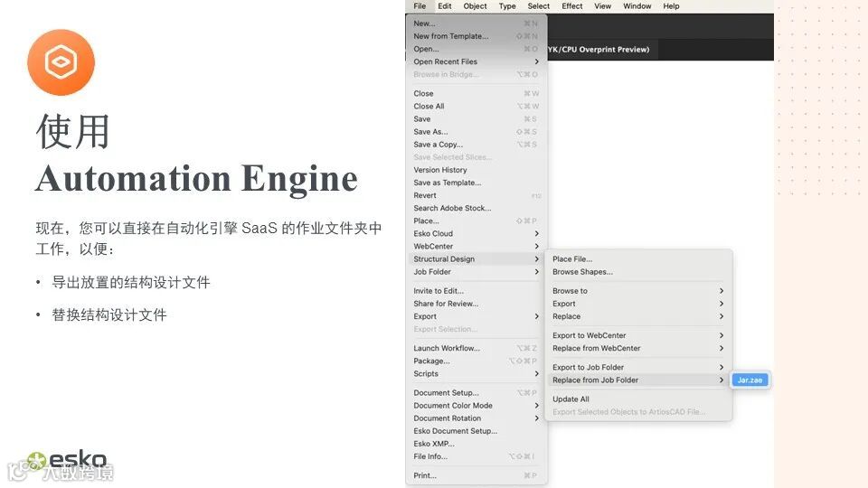Choose Save from File menu
This screenshot has height=488, width=868.
click(476, 119)
